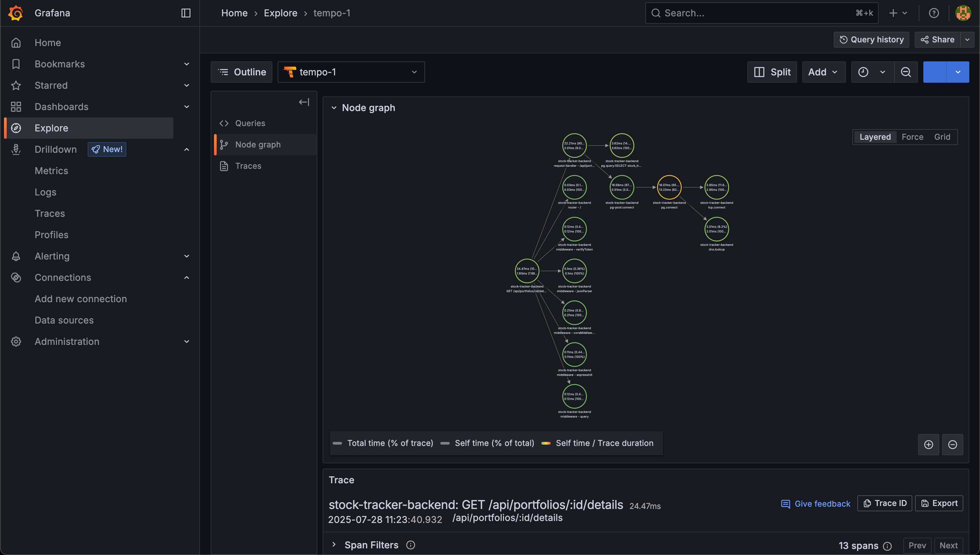Click the Span Filters info icon

click(x=410, y=545)
